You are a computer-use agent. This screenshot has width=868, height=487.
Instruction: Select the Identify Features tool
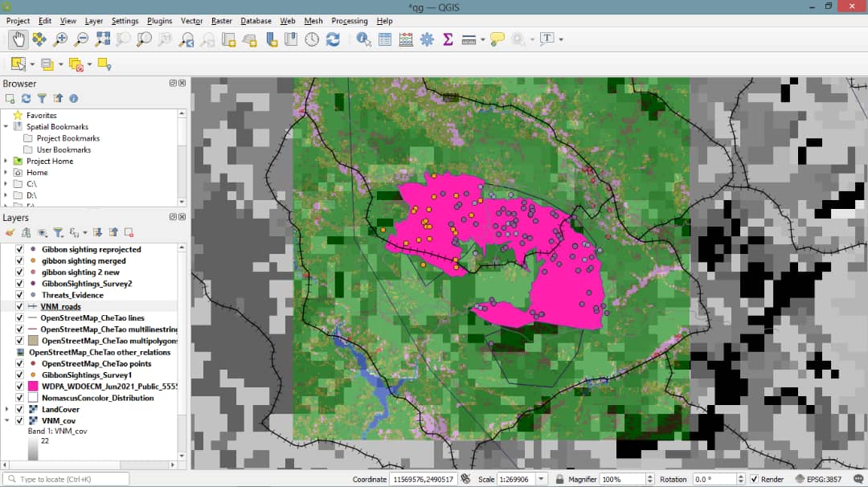pyautogui.click(x=364, y=39)
